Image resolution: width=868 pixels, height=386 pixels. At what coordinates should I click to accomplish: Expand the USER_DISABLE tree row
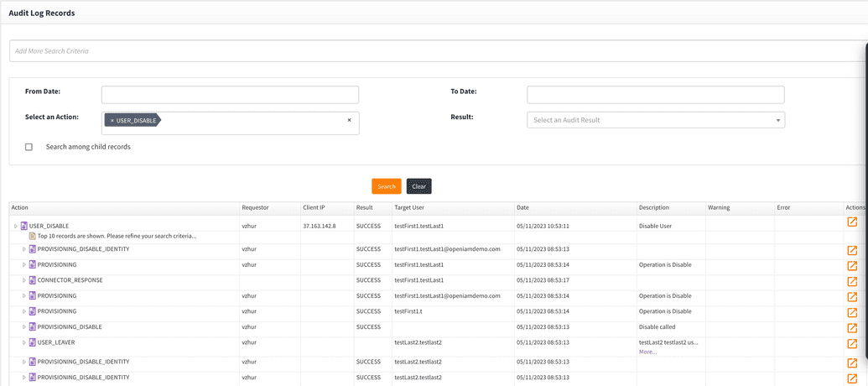tap(15, 227)
